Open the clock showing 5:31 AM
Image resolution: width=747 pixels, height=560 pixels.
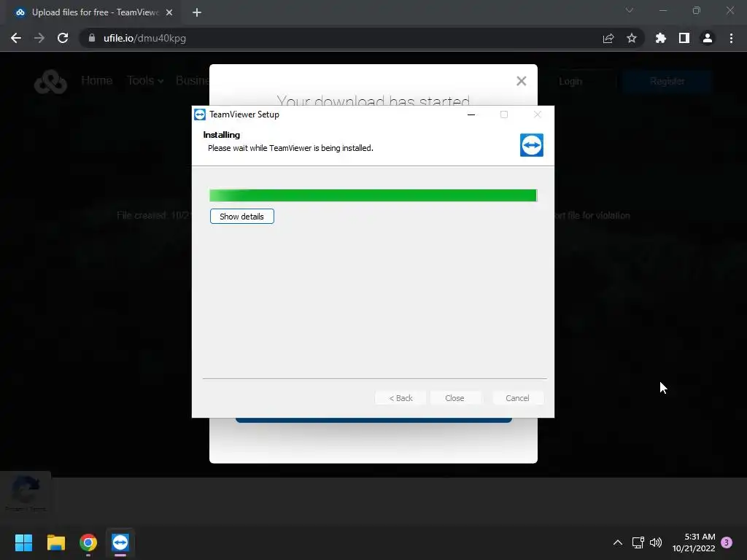click(694, 542)
